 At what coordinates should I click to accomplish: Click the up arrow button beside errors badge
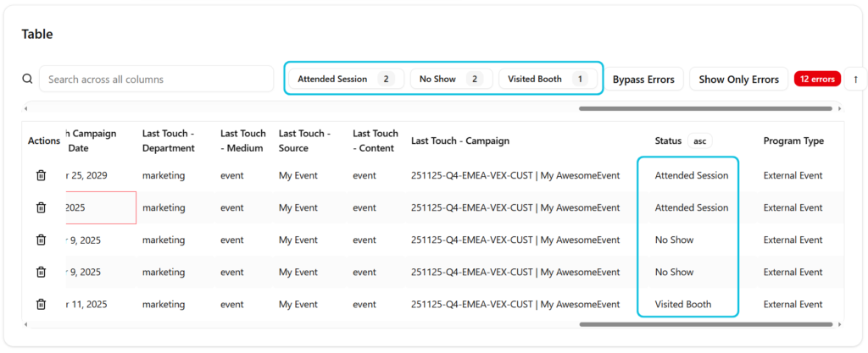(855, 79)
